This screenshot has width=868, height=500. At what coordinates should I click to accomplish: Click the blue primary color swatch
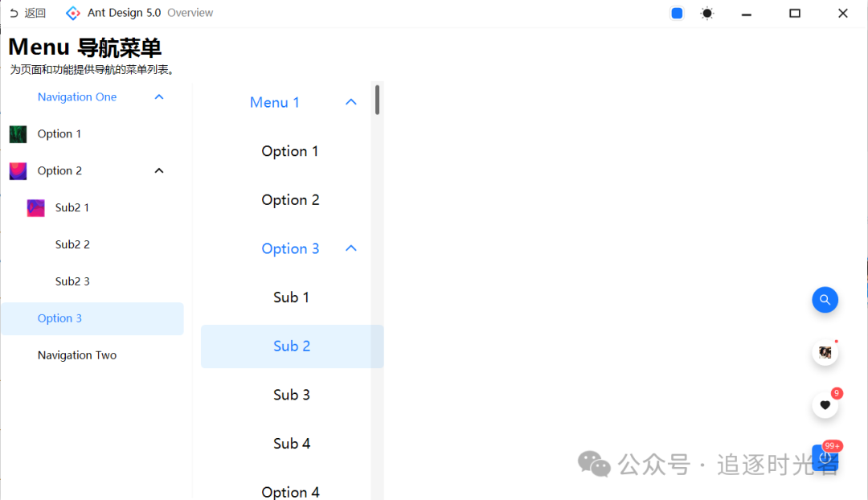pyautogui.click(x=677, y=14)
